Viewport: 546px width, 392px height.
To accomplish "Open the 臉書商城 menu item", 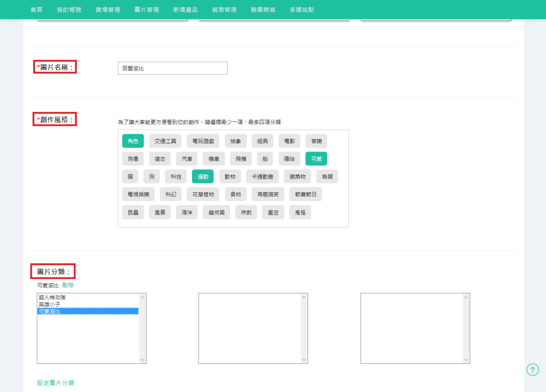I will 263,10.
